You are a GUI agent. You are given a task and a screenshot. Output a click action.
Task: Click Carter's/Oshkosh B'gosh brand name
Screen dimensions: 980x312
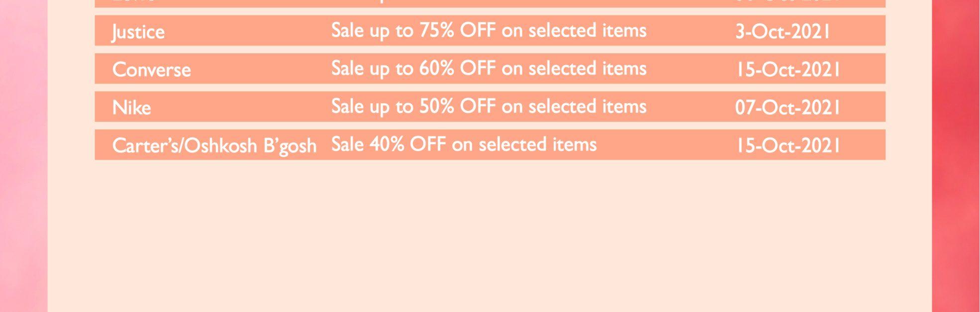[214, 146]
